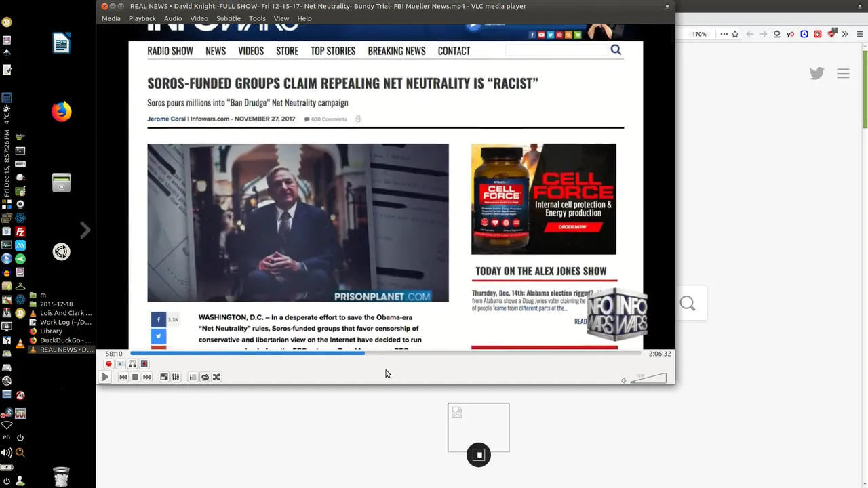Image resolution: width=868 pixels, height=488 pixels.
Task: Open the Firefox desktop icon
Action: click(x=62, y=111)
